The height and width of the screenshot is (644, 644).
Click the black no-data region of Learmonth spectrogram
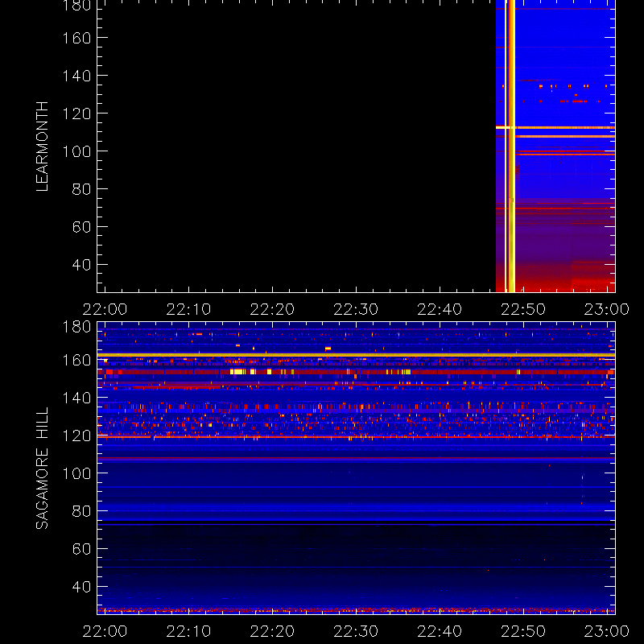pyautogui.click(x=296, y=147)
